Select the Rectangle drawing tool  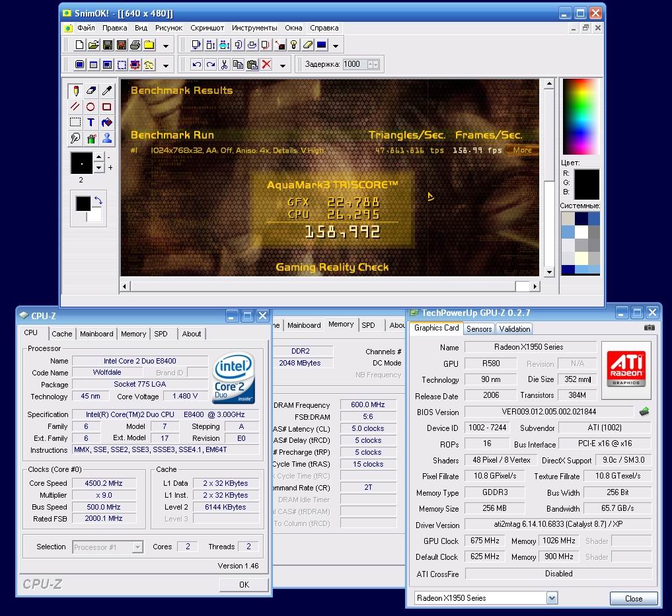click(107, 106)
